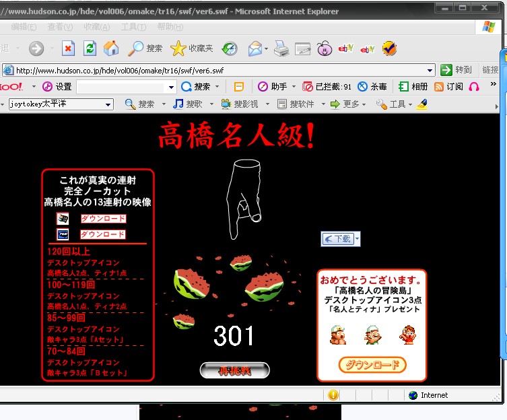Click the orange ダウンロード prize button

coord(372,365)
